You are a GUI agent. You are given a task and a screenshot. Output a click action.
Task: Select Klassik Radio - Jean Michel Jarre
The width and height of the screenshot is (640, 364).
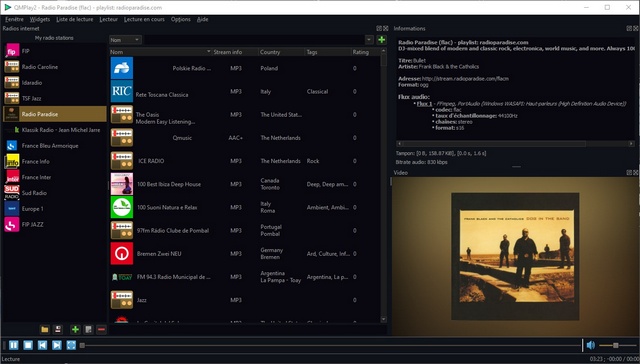pyautogui.click(x=55, y=130)
